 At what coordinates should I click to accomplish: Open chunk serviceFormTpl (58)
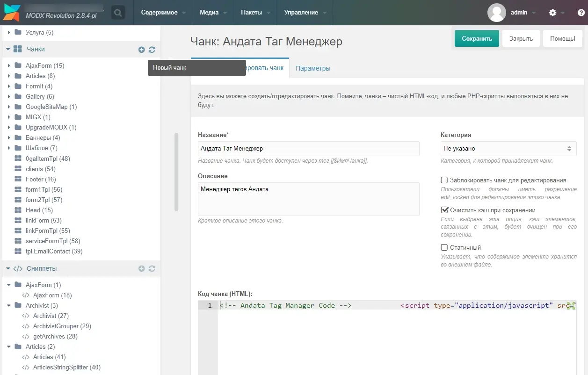(x=53, y=241)
